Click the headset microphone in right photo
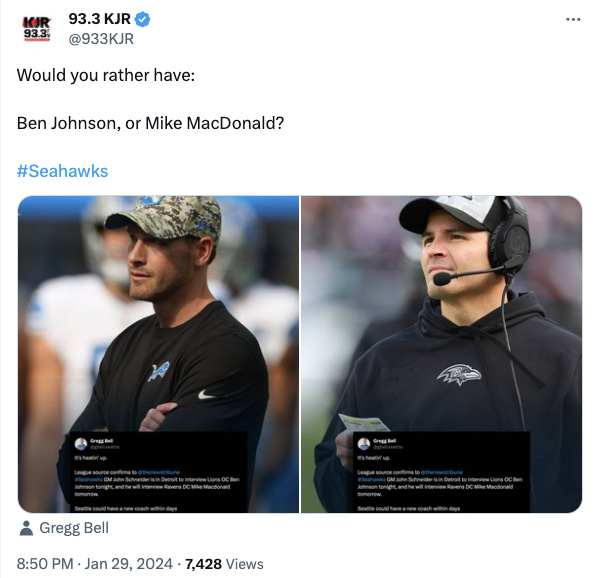 coord(442,279)
